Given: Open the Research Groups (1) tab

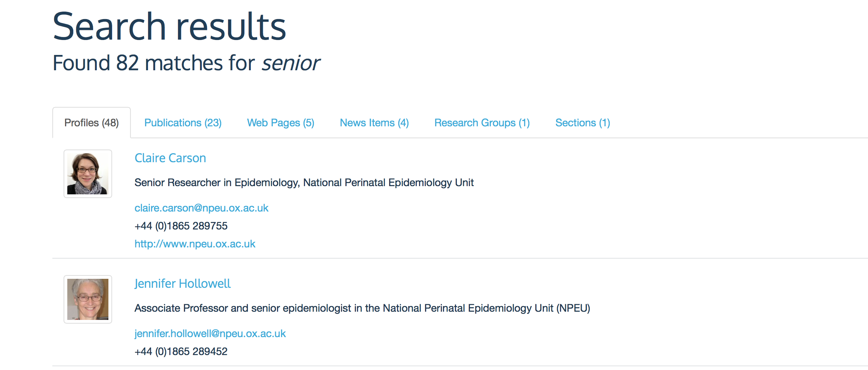Looking at the screenshot, I should pyautogui.click(x=482, y=123).
